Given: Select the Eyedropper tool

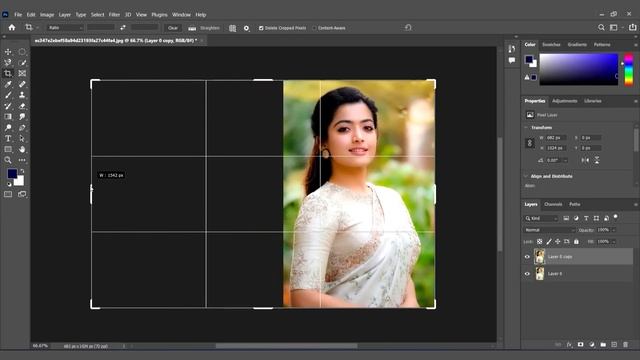Looking at the screenshot, I should (x=8, y=84).
